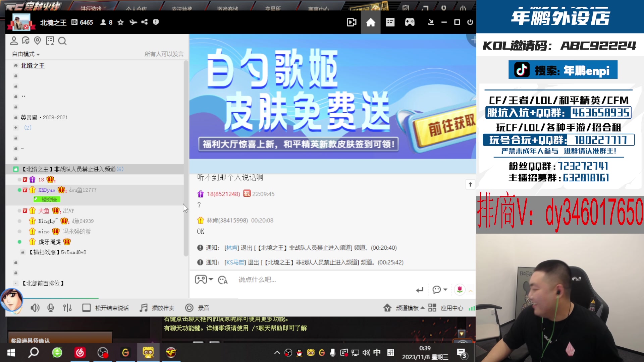Open the search magnifier in channel sidebar

[62, 41]
